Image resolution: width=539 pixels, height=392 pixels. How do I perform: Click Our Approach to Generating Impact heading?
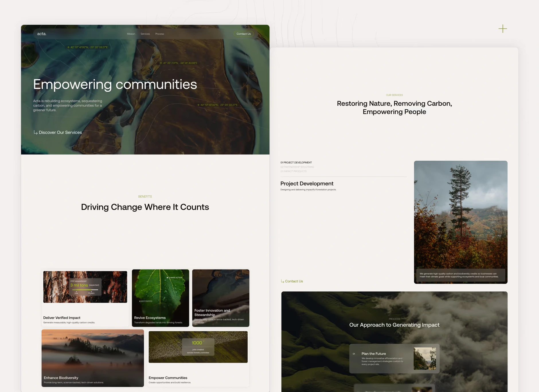click(x=394, y=325)
